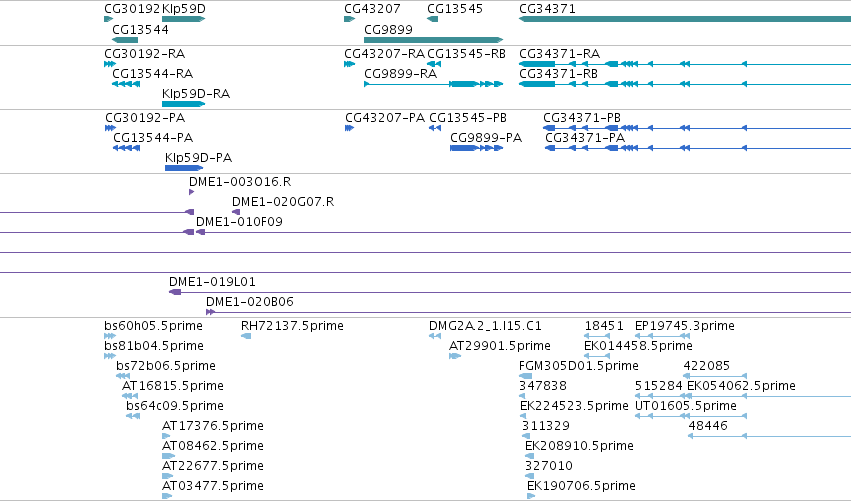Open BAC clone DME1-010F09
Screen dimensions: 851x501
(x=524, y=232)
